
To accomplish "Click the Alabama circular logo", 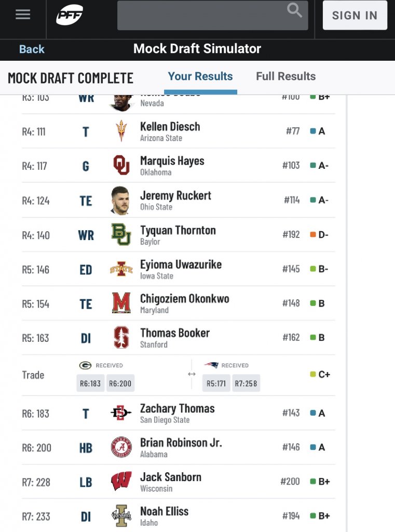I will point(121,447).
